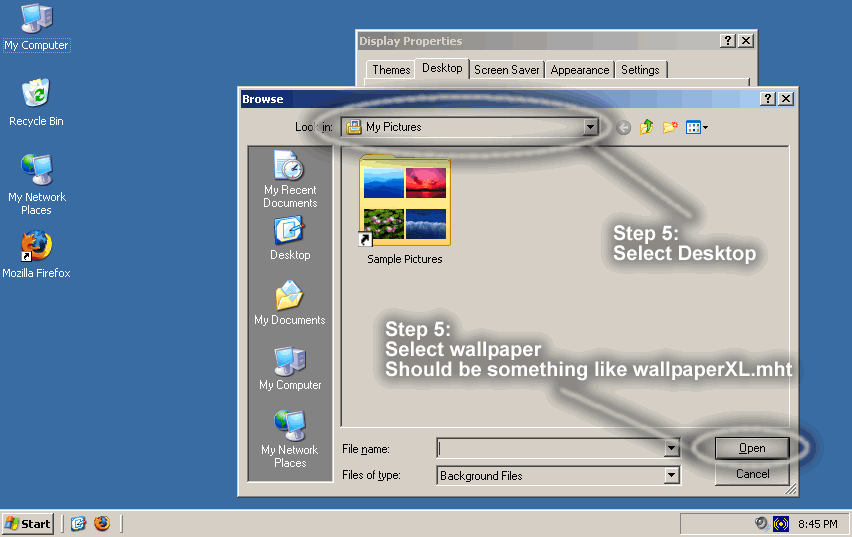Image resolution: width=852 pixels, height=537 pixels.
Task: Click the Back arrow in Browse toolbar
Action: pyautogui.click(x=624, y=127)
